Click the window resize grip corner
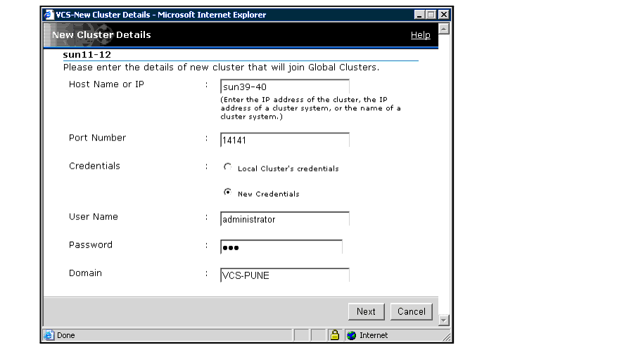Viewport: 629px width, 364px height. 446,337
